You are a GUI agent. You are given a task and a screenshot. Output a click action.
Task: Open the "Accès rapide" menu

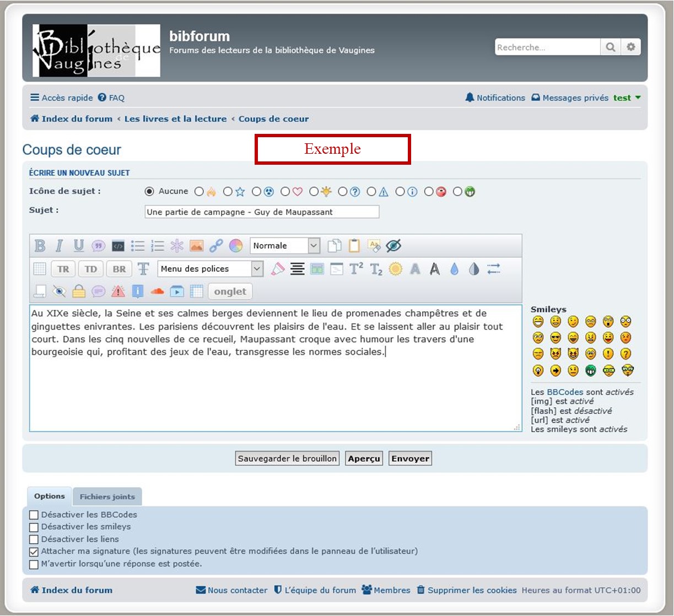61,98
